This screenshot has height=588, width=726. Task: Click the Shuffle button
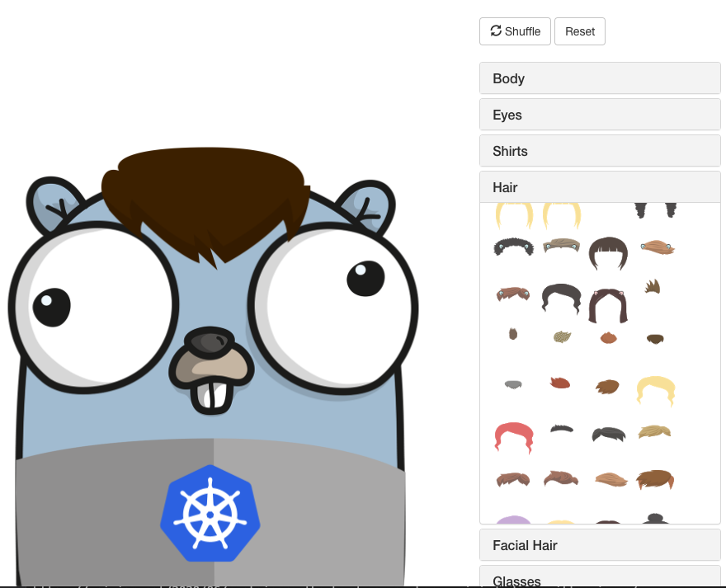pos(515,31)
